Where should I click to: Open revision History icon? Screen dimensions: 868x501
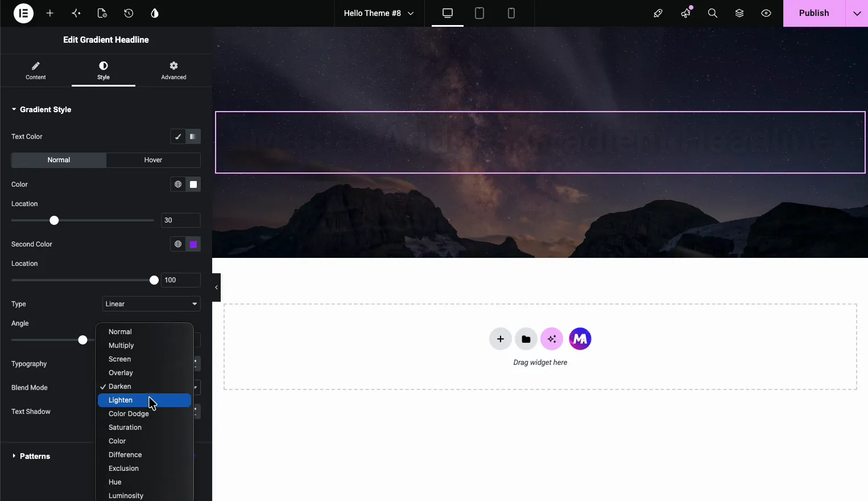coord(129,13)
